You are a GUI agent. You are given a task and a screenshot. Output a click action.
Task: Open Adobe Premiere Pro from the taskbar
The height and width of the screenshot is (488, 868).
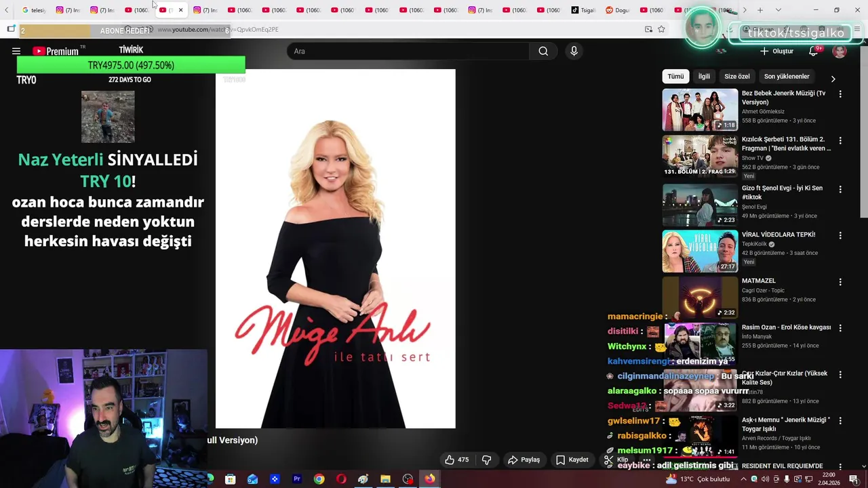296,479
